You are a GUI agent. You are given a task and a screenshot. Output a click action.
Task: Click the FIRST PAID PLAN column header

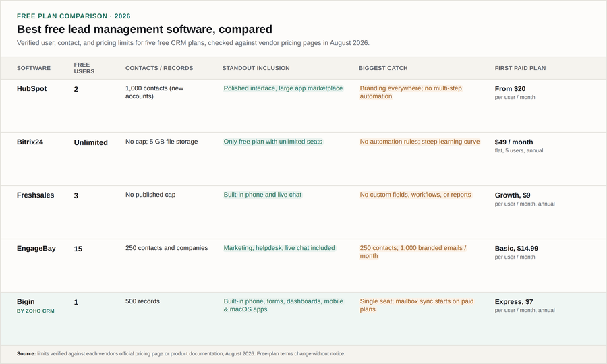(520, 68)
